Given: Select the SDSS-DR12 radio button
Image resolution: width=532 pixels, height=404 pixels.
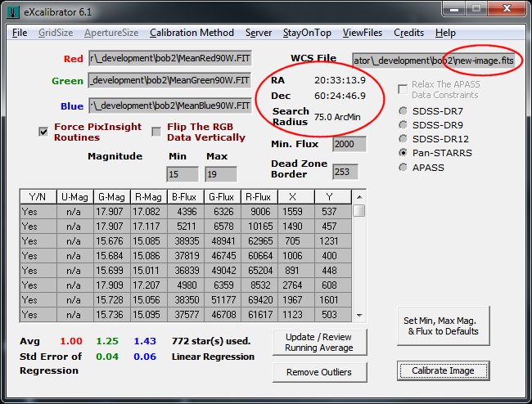Looking at the screenshot, I should coord(403,139).
